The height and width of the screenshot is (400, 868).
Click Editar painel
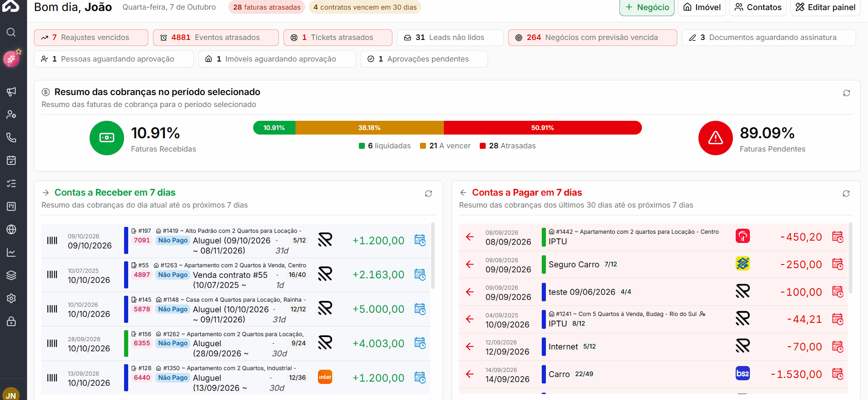click(x=825, y=7)
